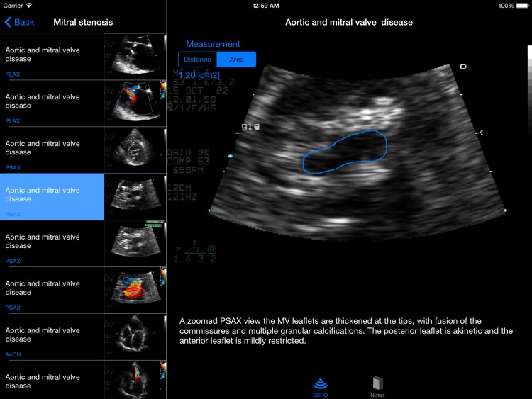Viewport: 532px width, 399px height.
Task: Open the Notes tab icon
Action: pyautogui.click(x=377, y=387)
